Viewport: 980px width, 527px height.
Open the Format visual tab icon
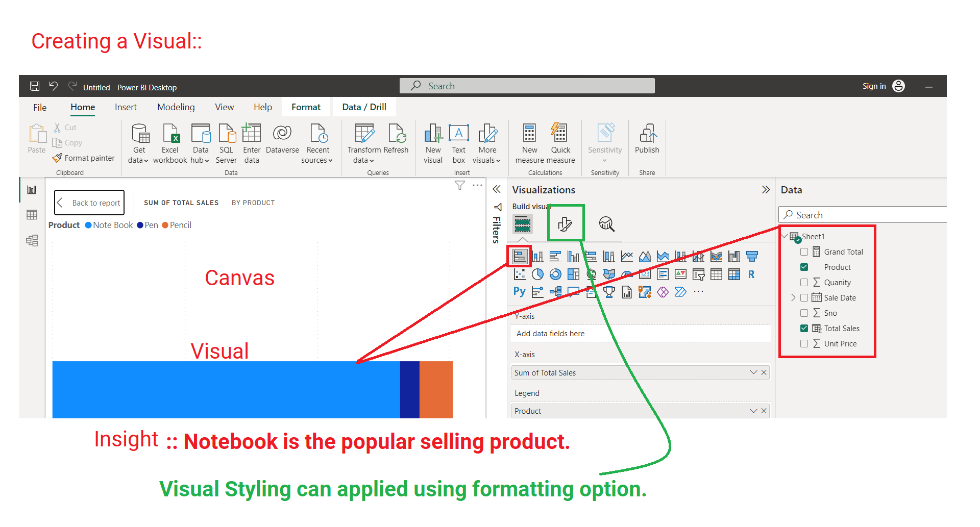(565, 224)
